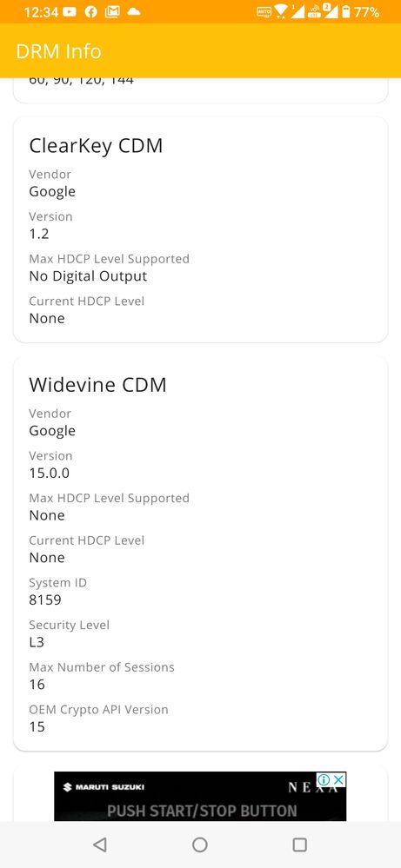Select the Widevine CDM card heading
Viewport: 401px width, 868px height.
(97, 385)
